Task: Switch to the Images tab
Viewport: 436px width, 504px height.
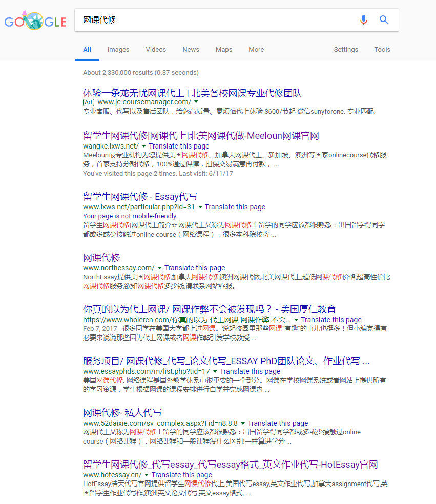Action: tap(118, 50)
